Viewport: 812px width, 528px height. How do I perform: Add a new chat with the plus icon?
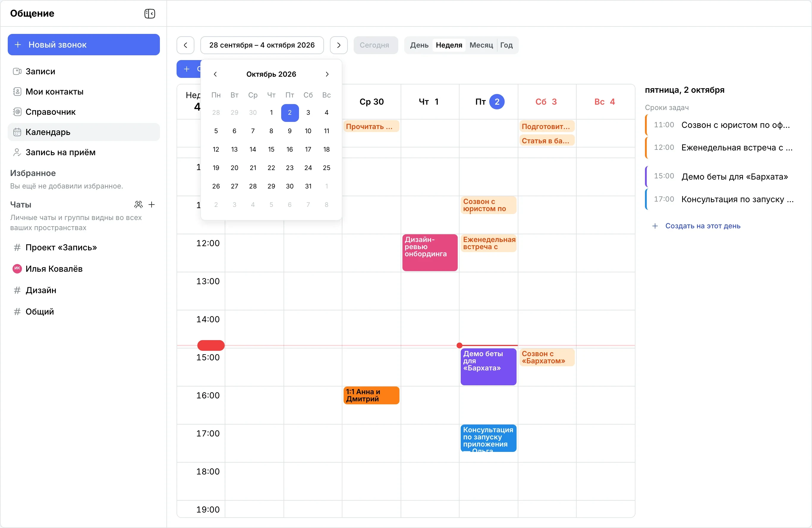(x=152, y=205)
